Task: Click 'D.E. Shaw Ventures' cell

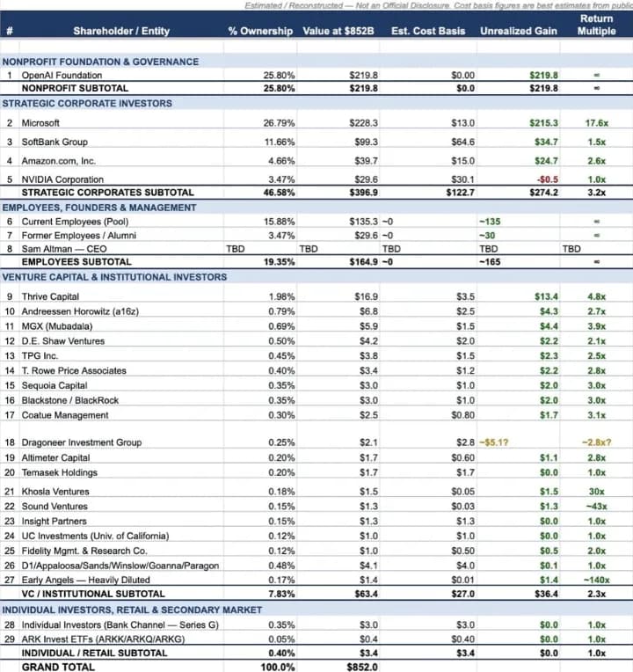Action: pos(63,341)
